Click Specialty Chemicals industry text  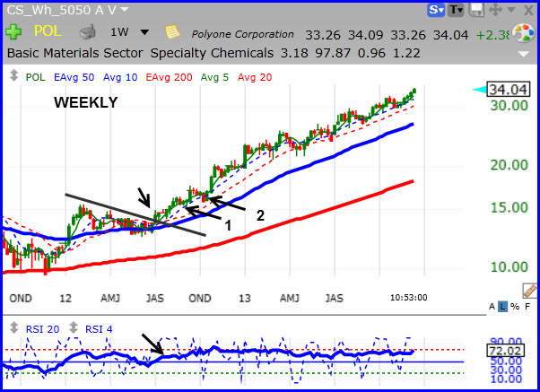(x=212, y=53)
